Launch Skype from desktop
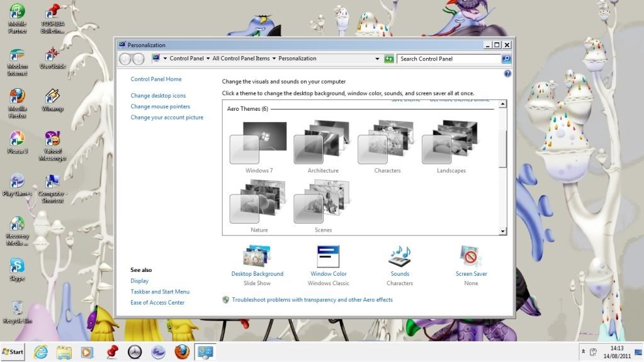 click(17, 270)
